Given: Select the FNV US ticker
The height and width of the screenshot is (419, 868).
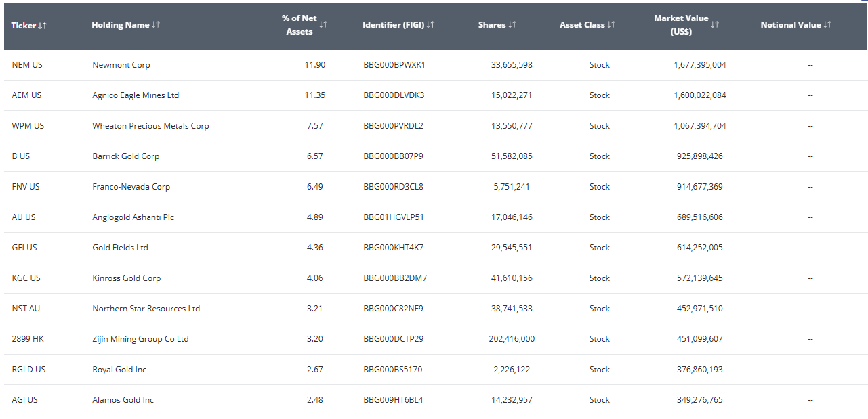Looking at the screenshot, I should pos(26,187).
